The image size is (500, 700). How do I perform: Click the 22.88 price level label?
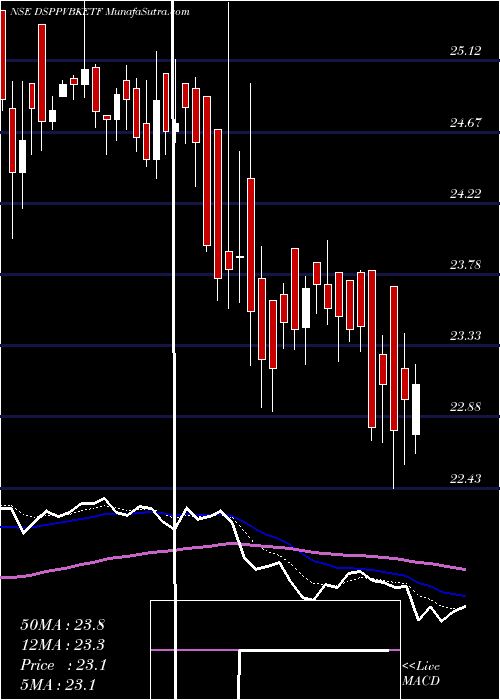pyautogui.click(x=465, y=407)
